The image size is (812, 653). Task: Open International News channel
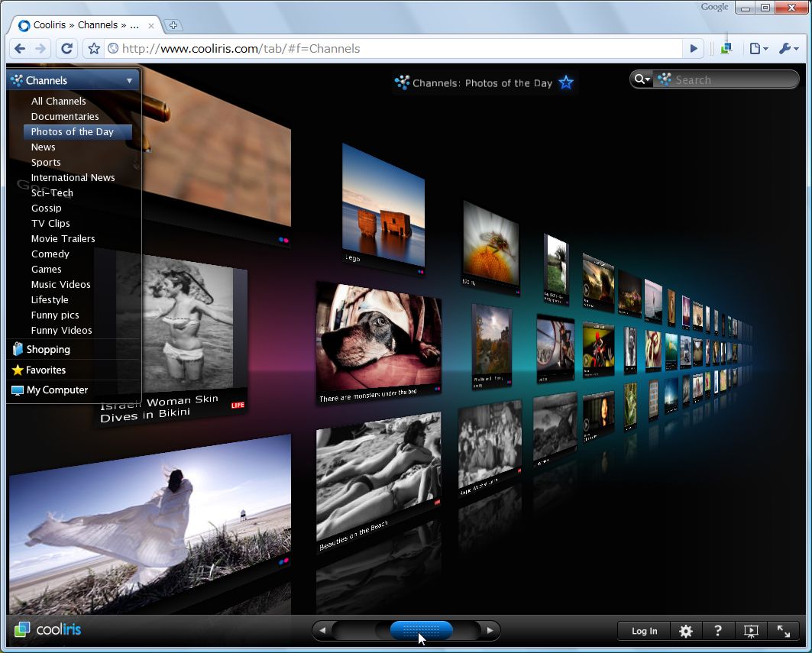coord(73,178)
